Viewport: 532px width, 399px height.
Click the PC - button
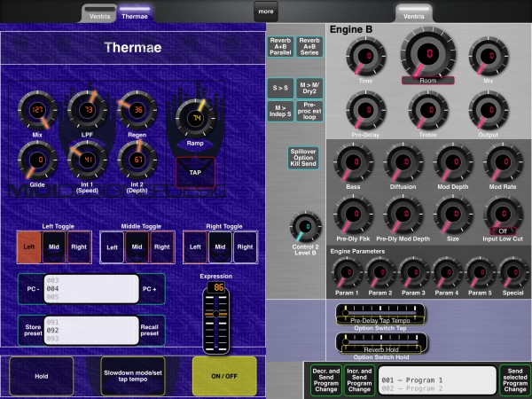coord(32,289)
